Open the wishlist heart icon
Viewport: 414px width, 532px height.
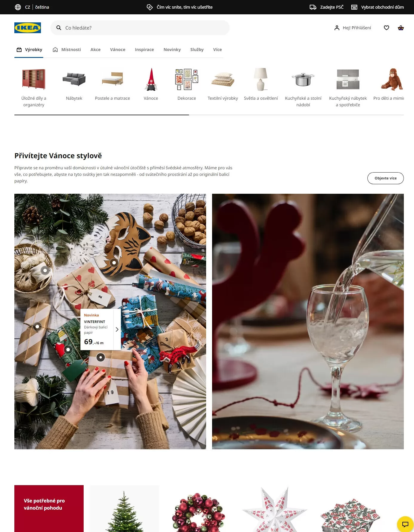tap(386, 28)
